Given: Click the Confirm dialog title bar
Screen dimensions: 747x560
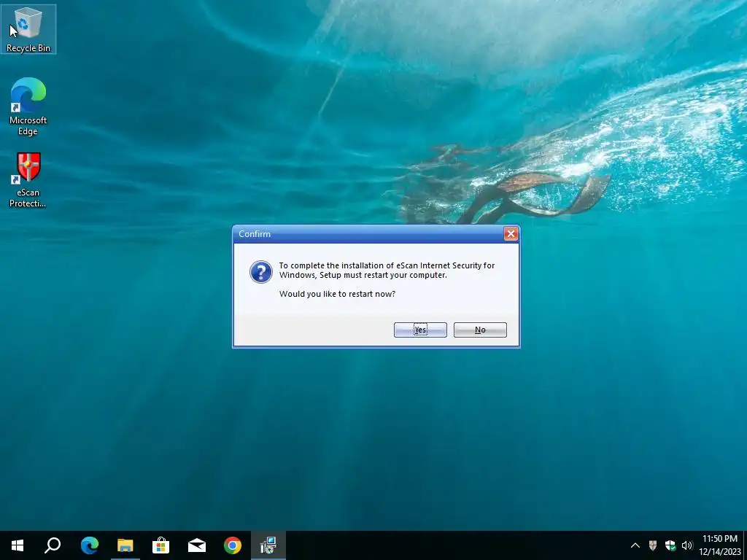Looking at the screenshot, I should [x=368, y=234].
